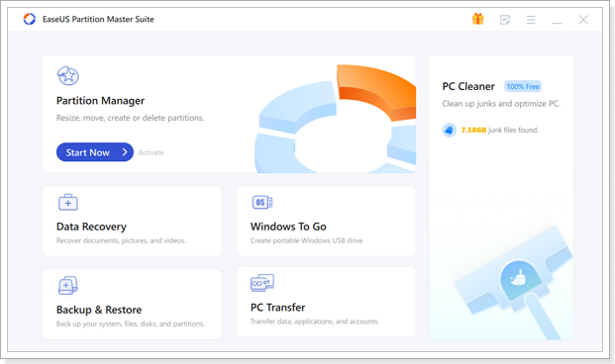The image size is (615, 364).
Task: Open the Data Recovery card title
Action: pyautogui.click(x=91, y=227)
